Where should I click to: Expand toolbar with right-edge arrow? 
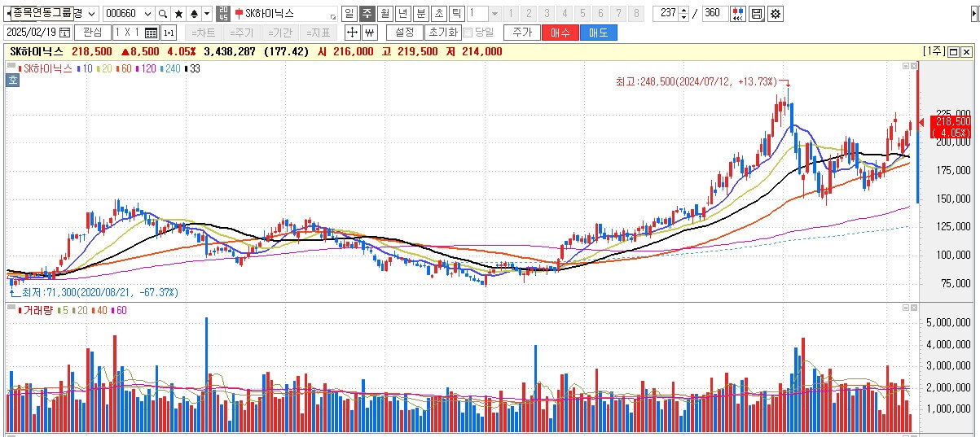(x=973, y=14)
